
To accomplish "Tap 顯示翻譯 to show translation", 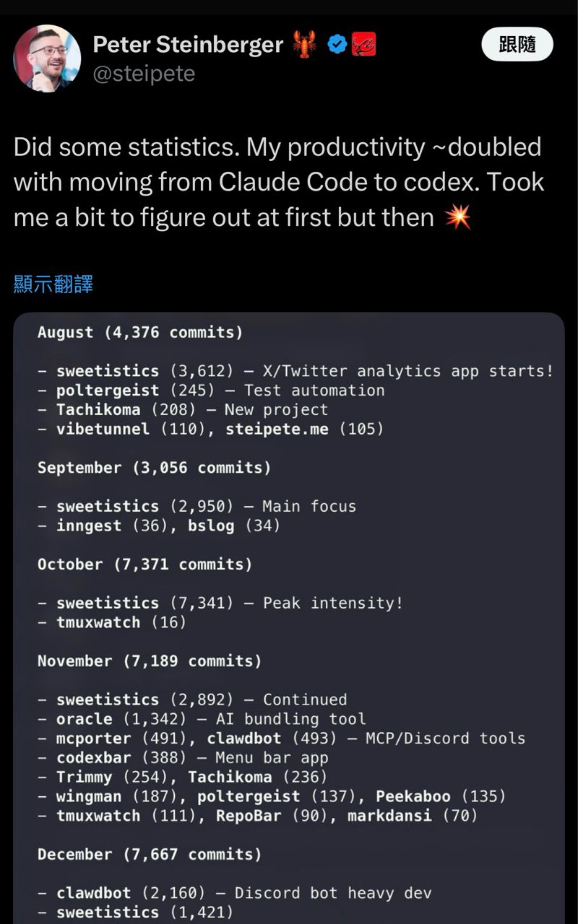I will (53, 284).
